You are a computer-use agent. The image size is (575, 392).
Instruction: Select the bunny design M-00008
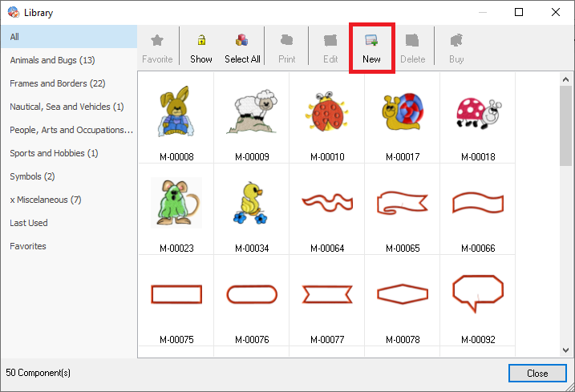click(176, 112)
